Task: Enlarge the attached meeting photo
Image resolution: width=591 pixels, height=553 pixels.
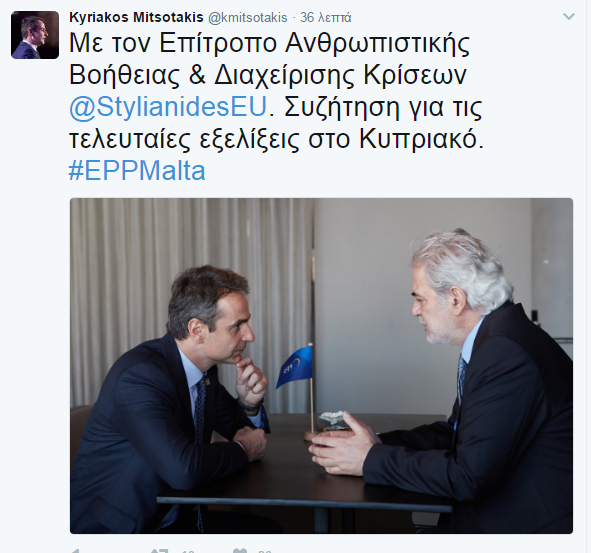Action: 321,366
